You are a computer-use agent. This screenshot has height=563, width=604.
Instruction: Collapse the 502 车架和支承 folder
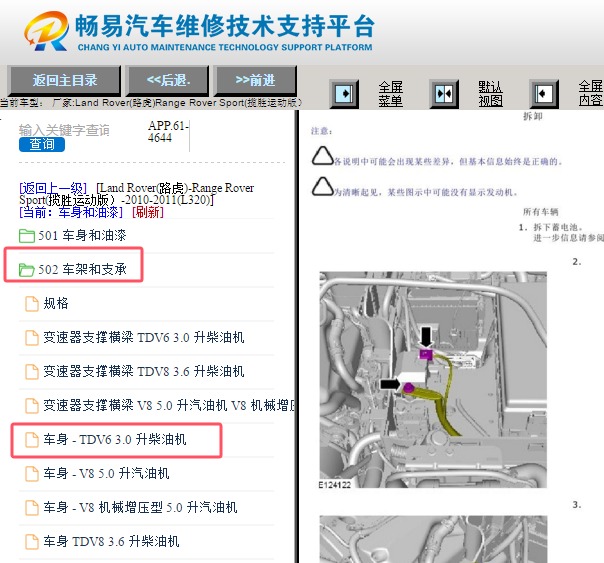(82, 269)
